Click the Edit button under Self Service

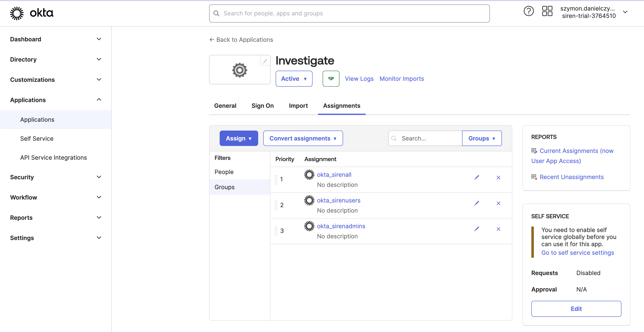576,309
